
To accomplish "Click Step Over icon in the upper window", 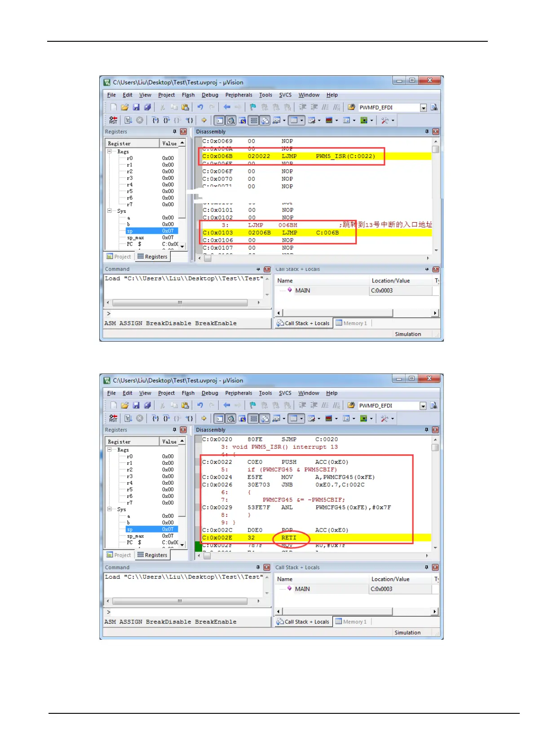I will [x=167, y=120].
